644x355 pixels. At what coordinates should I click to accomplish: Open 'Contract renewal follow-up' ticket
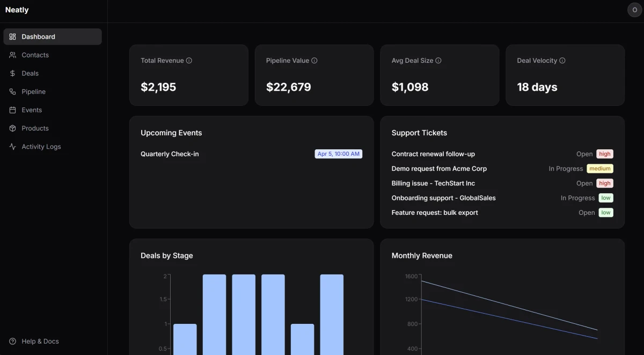tap(433, 154)
